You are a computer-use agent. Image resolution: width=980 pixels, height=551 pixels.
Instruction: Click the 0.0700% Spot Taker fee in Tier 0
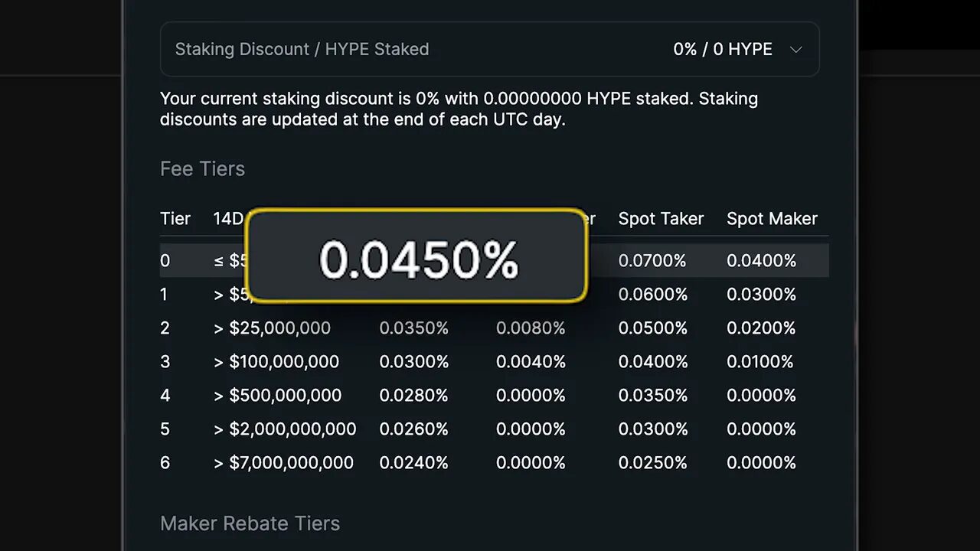click(x=652, y=260)
